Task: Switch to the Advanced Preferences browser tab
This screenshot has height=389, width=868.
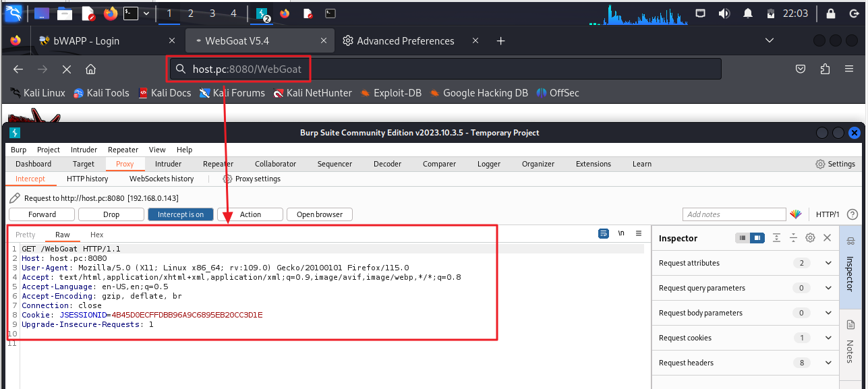Action: coord(411,40)
